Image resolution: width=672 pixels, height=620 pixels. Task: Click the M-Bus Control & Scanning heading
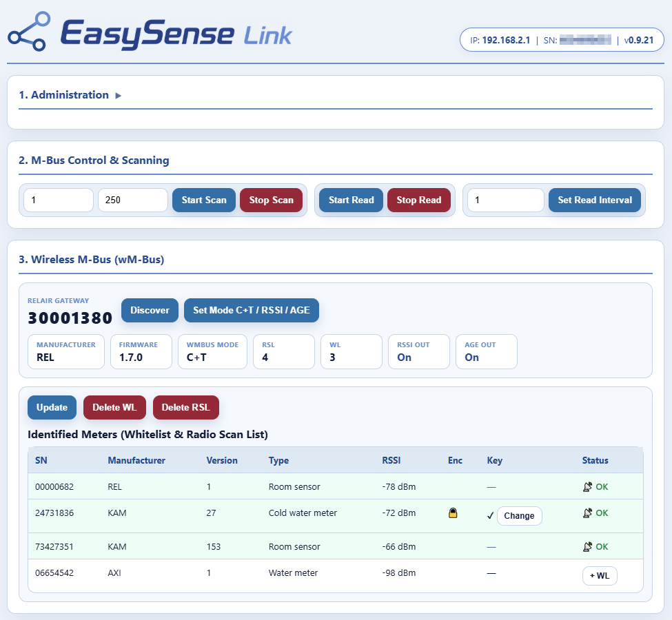[94, 161]
